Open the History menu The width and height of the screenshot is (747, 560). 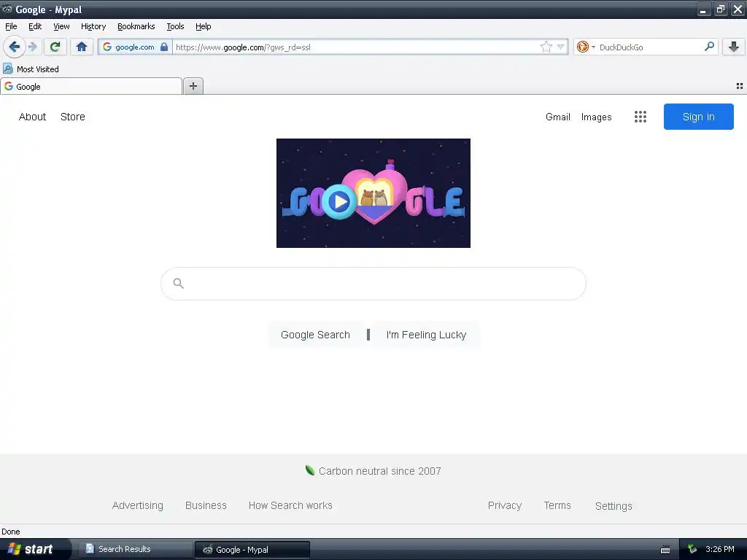click(x=93, y=27)
